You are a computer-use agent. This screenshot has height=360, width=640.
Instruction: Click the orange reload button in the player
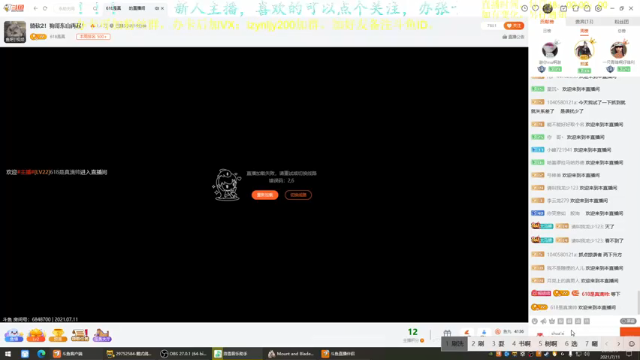click(x=265, y=195)
